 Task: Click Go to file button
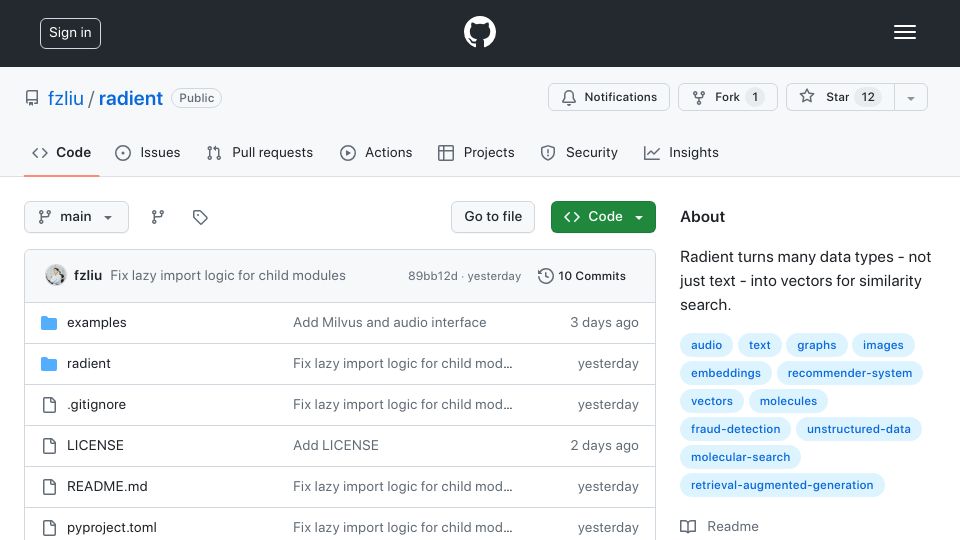pyautogui.click(x=493, y=217)
